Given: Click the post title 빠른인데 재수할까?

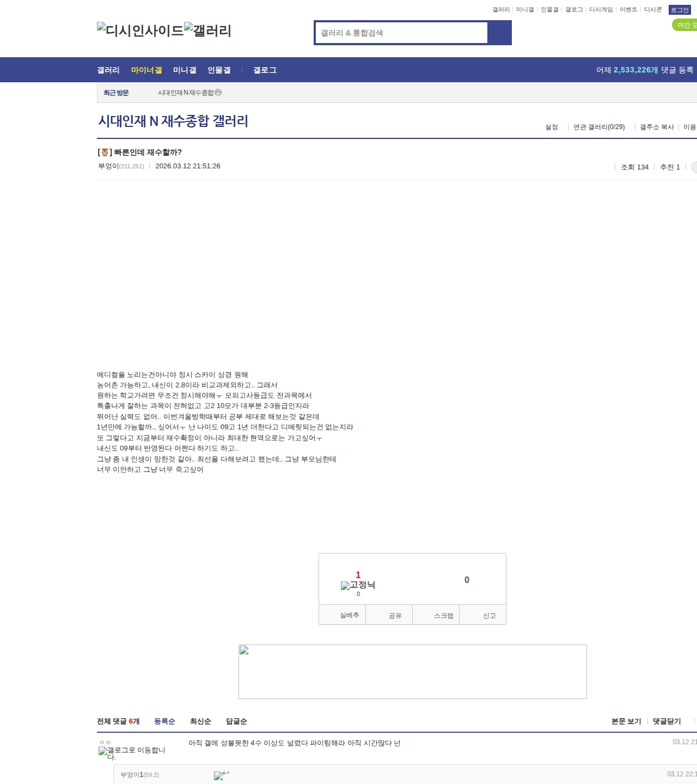Looking at the screenshot, I should pos(148,152).
